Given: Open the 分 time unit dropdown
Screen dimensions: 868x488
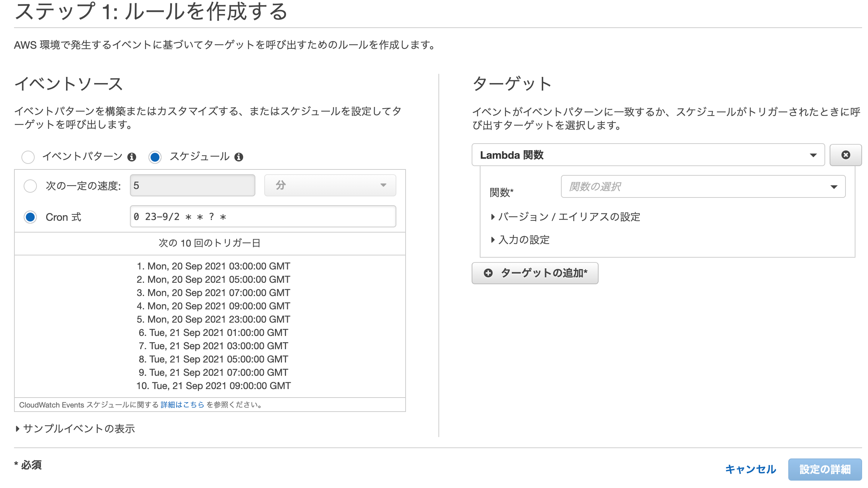Looking at the screenshot, I should pos(330,185).
